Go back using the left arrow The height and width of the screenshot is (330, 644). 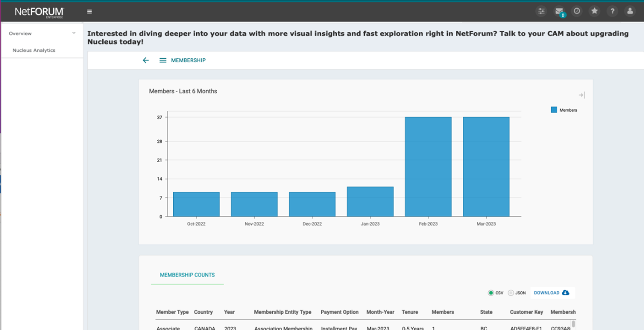(146, 60)
